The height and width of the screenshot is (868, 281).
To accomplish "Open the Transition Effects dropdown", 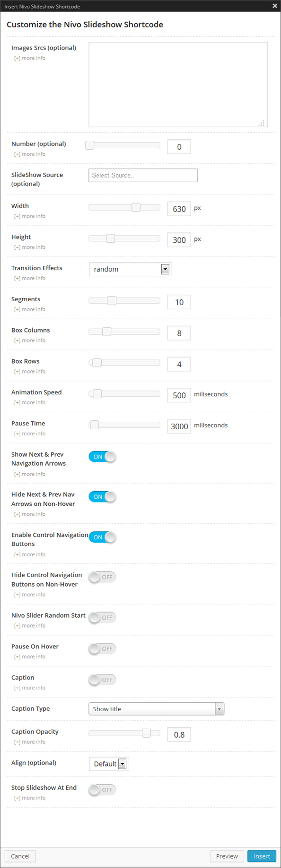I will [x=165, y=269].
